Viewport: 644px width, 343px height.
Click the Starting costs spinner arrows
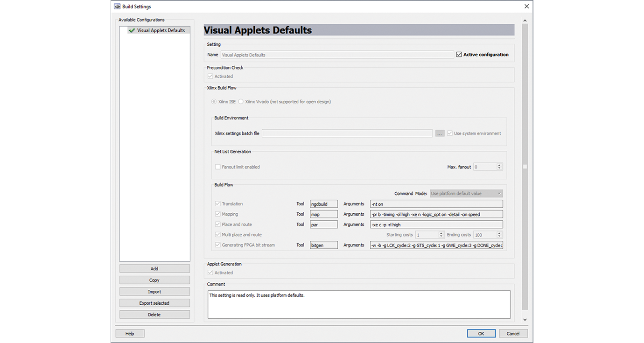(441, 235)
